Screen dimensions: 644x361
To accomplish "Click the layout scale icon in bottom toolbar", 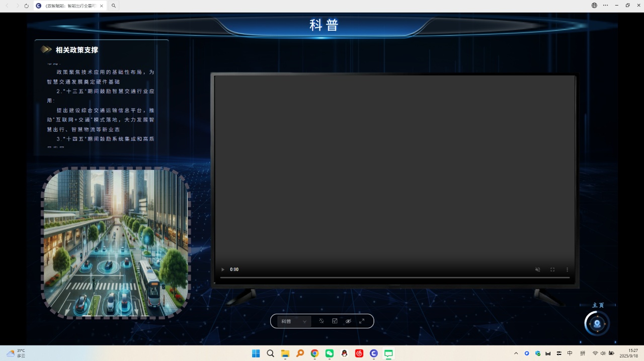I will coord(335,321).
